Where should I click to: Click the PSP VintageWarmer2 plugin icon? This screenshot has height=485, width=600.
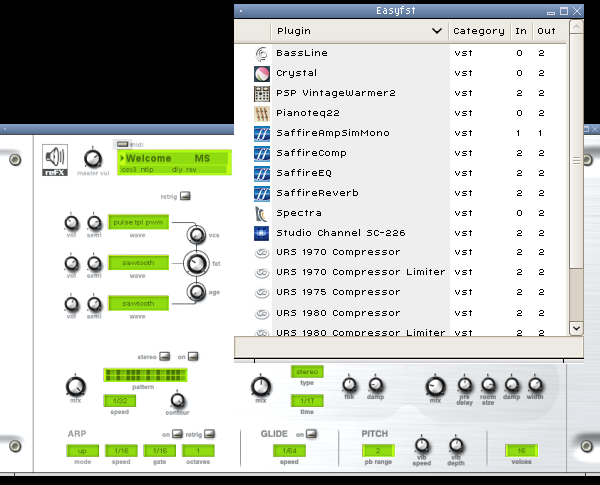pos(262,94)
